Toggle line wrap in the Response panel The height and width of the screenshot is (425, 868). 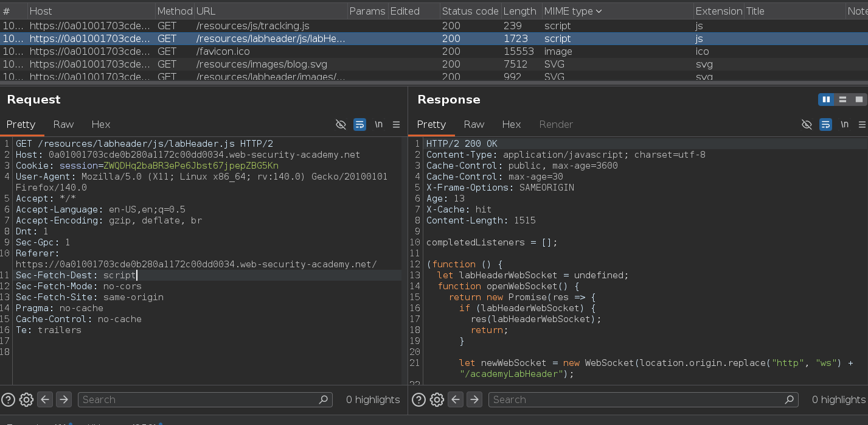[x=825, y=124]
